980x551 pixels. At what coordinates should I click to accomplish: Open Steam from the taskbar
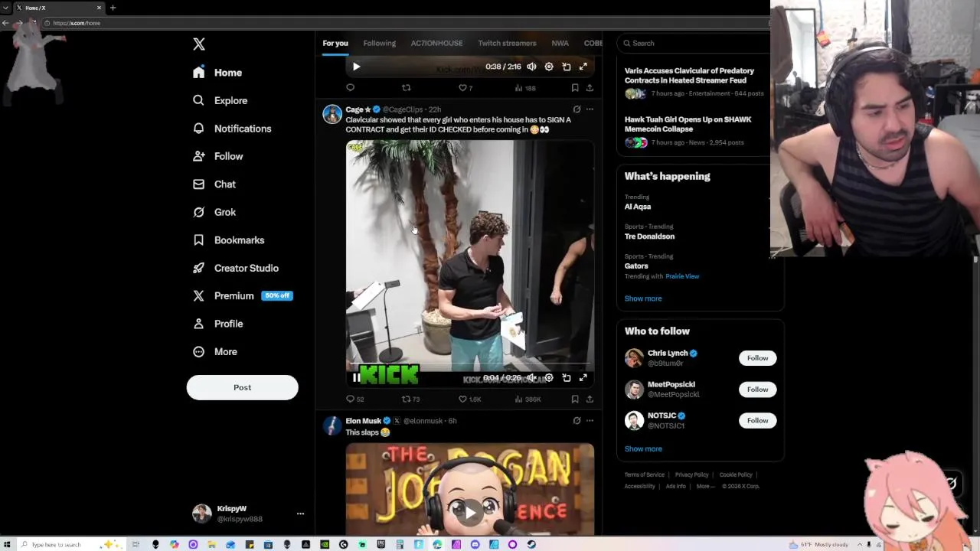click(x=531, y=545)
